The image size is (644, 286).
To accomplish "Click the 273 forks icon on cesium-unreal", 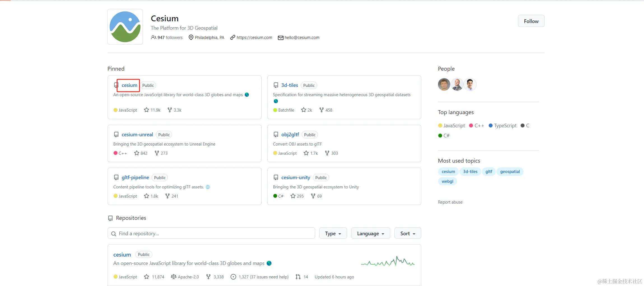I will [157, 153].
